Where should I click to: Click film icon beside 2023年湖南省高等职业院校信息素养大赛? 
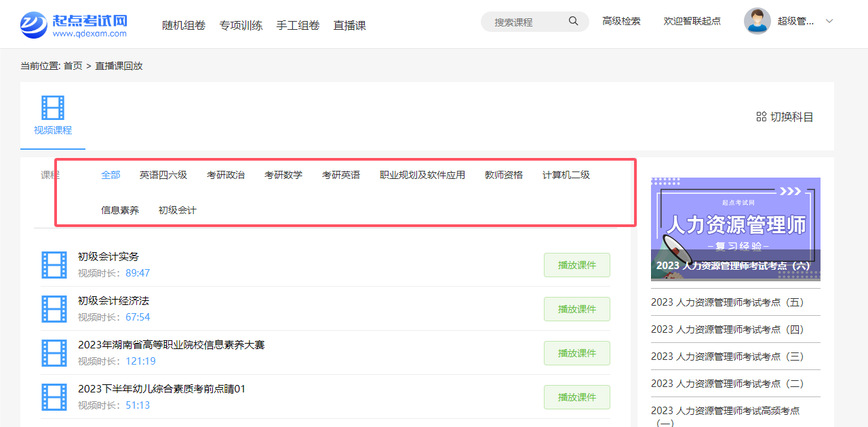coord(54,353)
